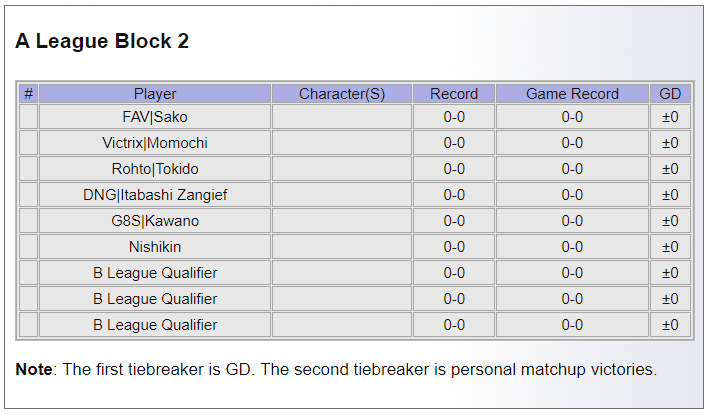Click the Game Record column header

[x=572, y=94]
